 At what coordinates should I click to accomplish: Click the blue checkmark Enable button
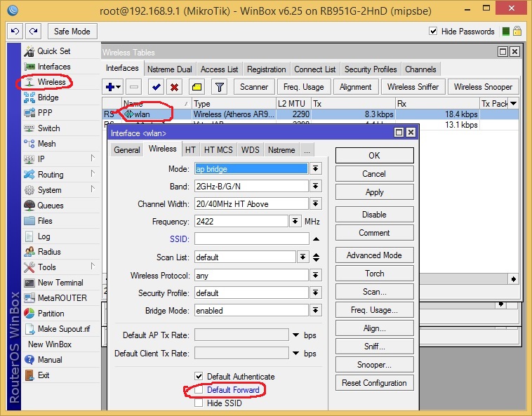pyautogui.click(x=156, y=87)
